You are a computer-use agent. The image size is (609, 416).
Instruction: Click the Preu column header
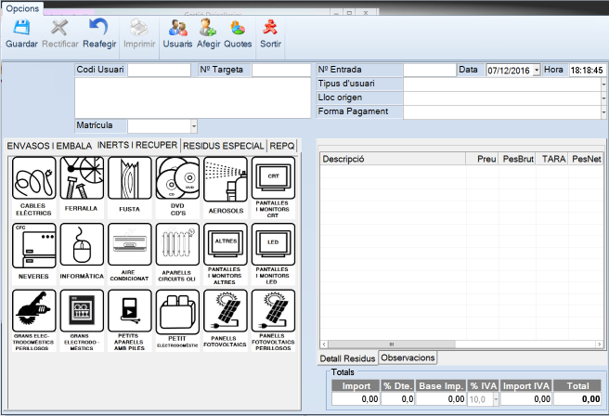coord(482,159)
